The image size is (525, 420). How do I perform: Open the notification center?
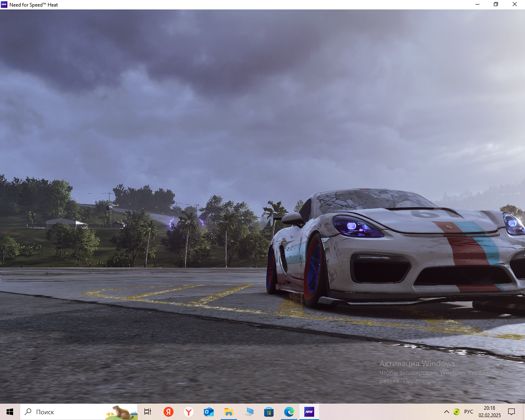[511, 412]
